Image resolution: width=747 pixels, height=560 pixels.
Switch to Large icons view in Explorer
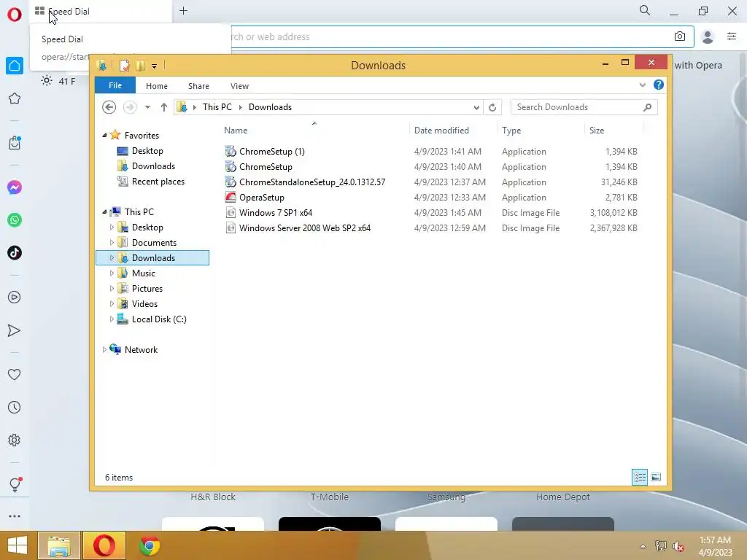[x=656, y=477]
